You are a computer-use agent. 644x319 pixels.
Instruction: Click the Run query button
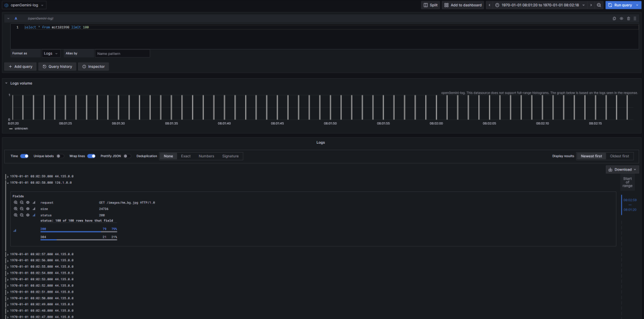(x=620, y=5)
